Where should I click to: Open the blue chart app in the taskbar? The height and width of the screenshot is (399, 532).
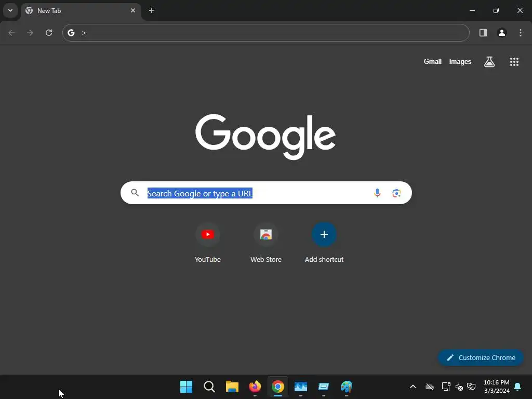301,387
